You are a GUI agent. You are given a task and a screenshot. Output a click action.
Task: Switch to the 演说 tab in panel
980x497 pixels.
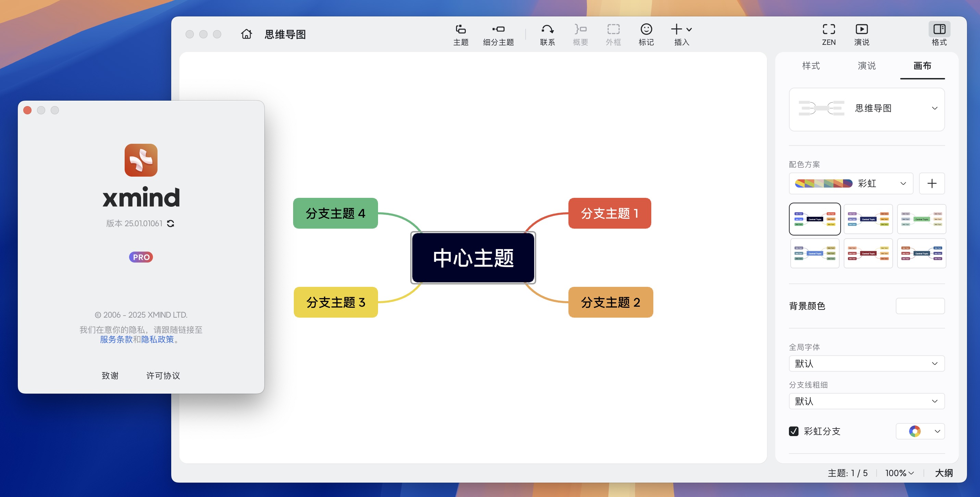(866, 66)
